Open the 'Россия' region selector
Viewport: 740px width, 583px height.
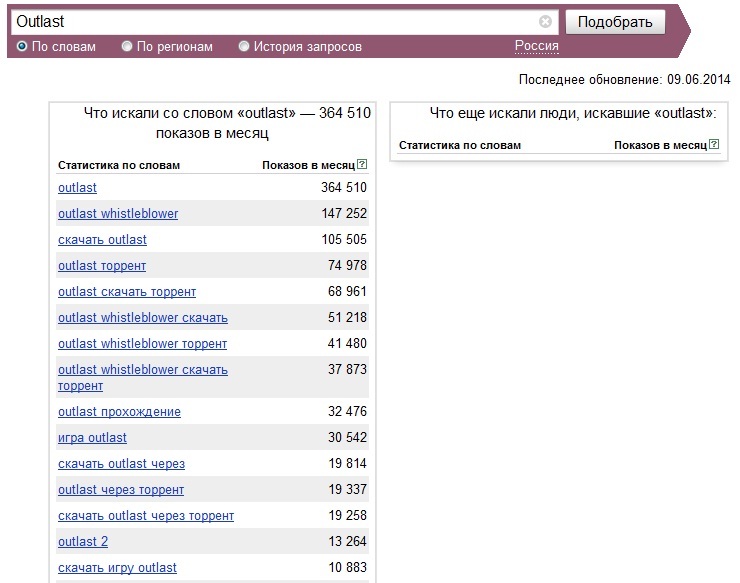(x=537, y=46)
